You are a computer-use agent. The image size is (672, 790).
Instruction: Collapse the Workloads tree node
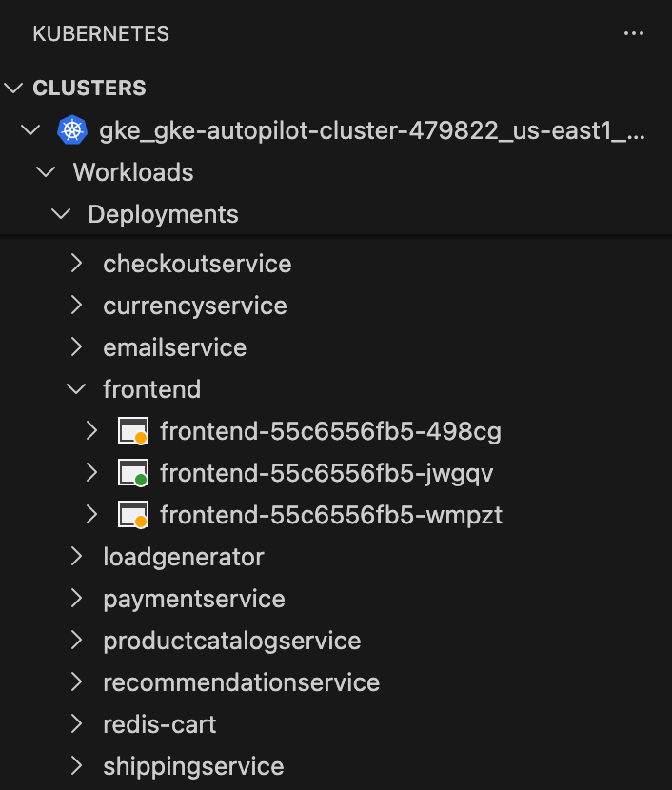point(45,172)
